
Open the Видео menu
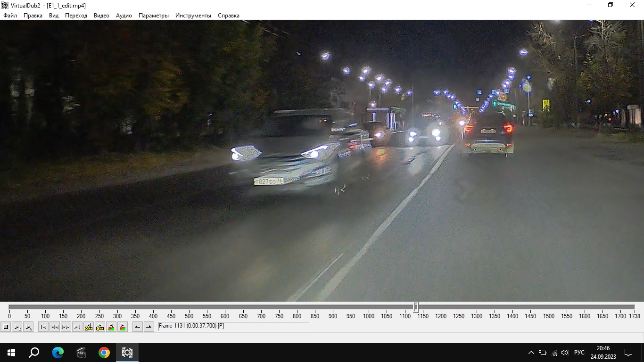101,16
